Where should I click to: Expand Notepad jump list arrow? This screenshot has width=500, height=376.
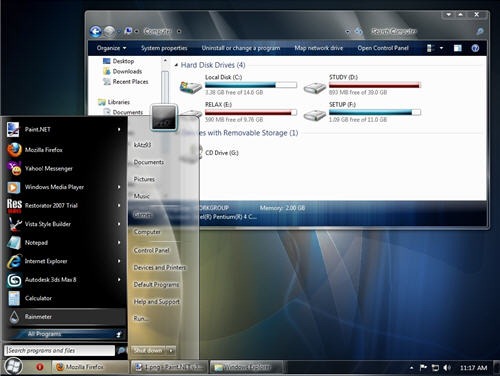[119, 243]
